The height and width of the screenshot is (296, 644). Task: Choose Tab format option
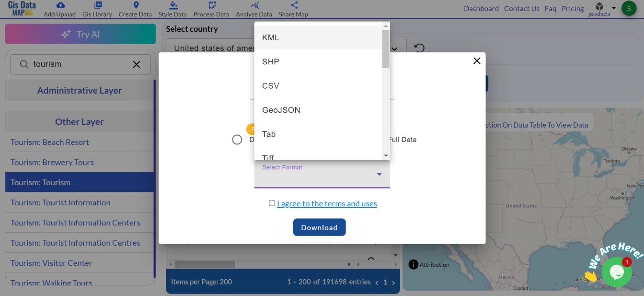[318, 134]
